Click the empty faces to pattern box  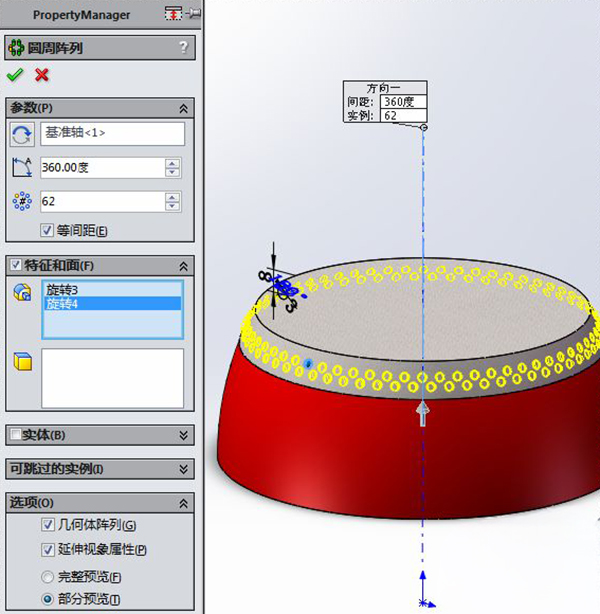click(112, 378)
